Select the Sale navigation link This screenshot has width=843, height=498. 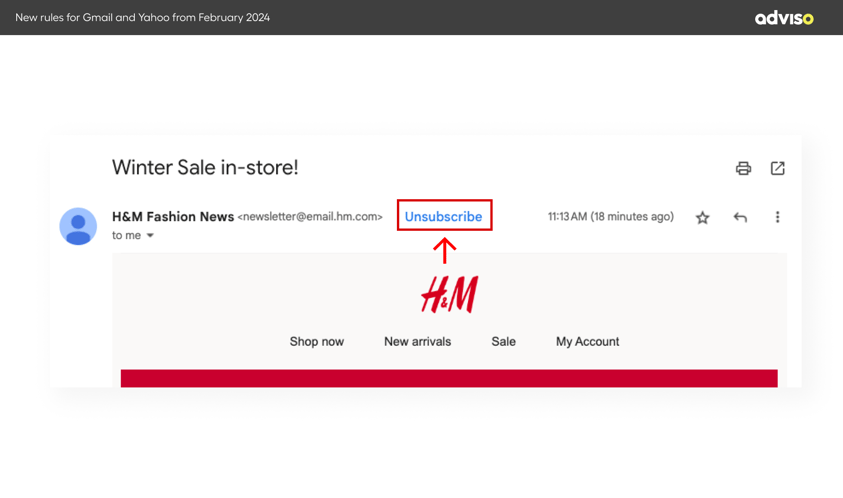(x=503, y=342)
